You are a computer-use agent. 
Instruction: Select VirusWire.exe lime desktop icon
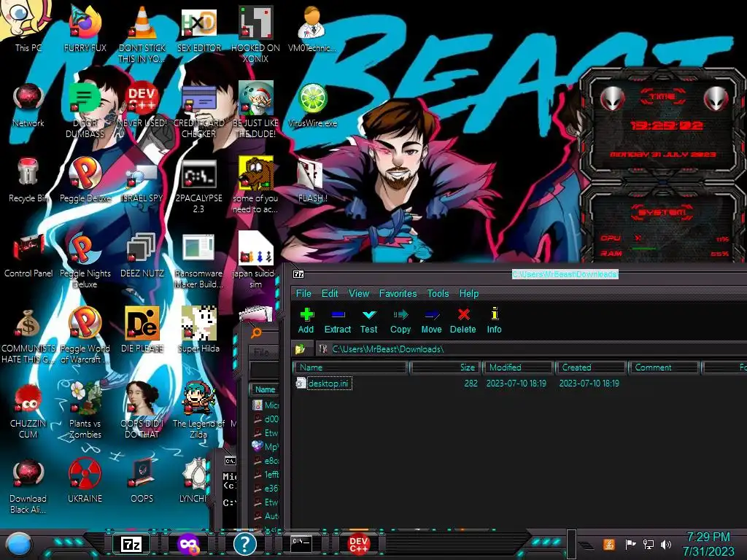(312, 104)
